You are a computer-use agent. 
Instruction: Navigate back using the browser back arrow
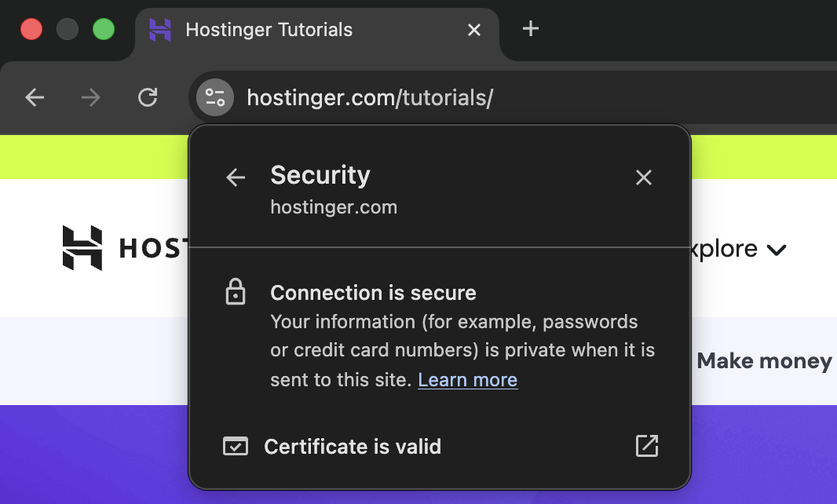coord(35,97)
